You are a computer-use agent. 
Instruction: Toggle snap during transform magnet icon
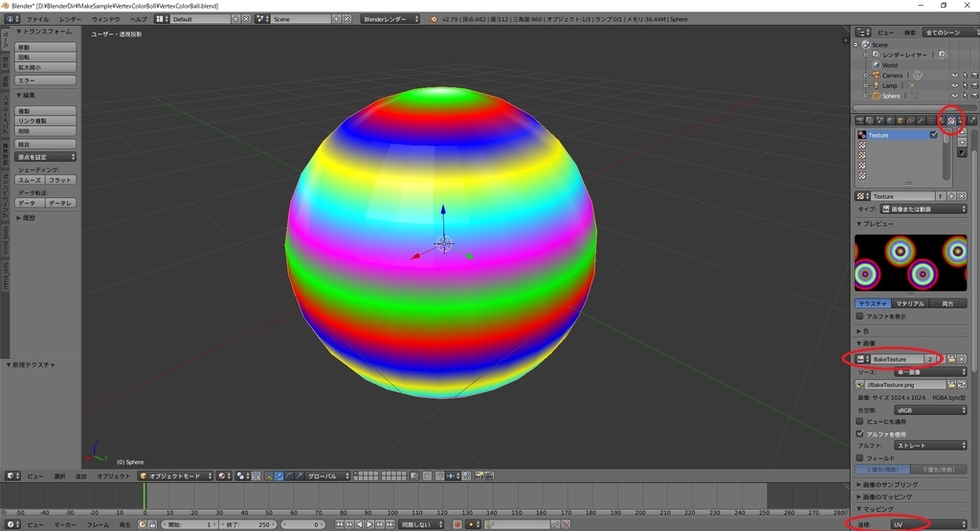(440, 476)
